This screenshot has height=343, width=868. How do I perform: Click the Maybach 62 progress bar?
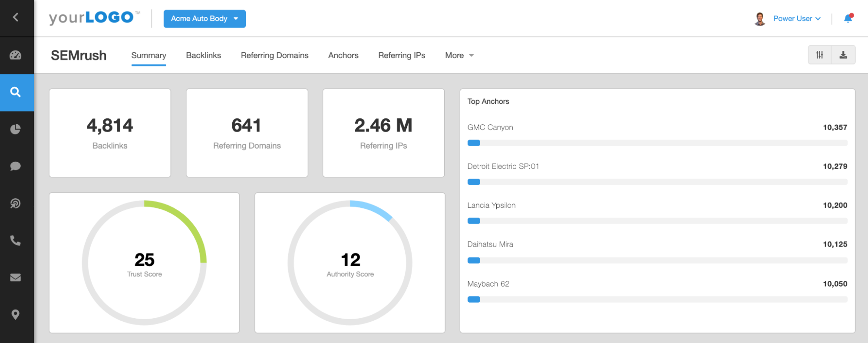pos(657,299)
